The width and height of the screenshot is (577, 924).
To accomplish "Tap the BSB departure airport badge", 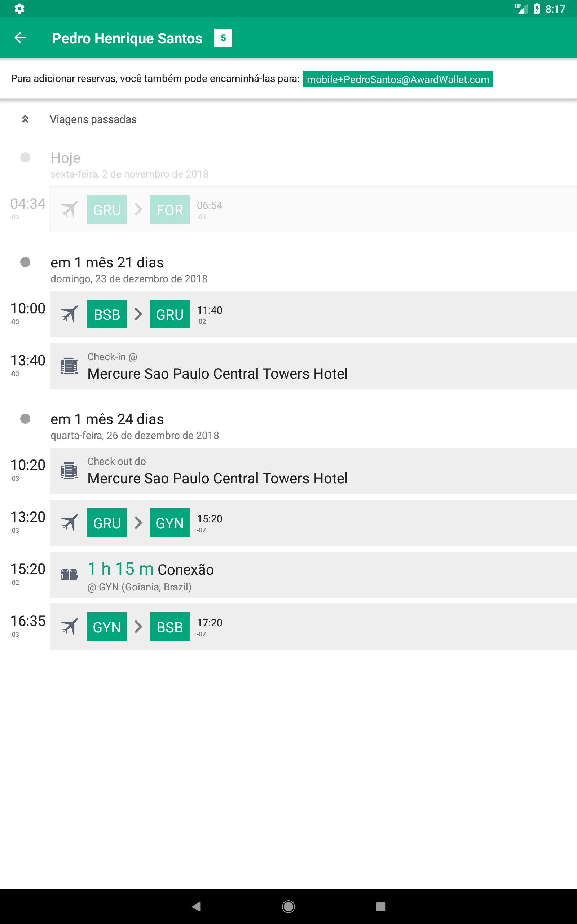I will (x=107, y=314).
